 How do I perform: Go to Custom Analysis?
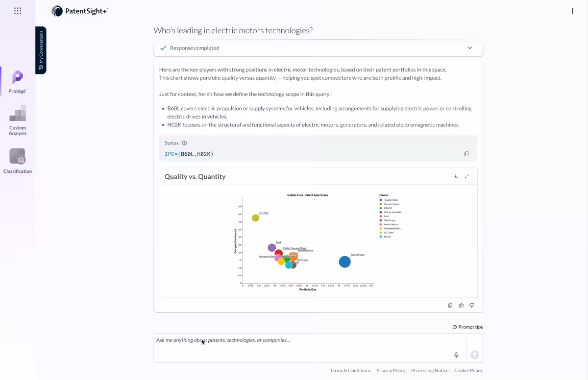pos(18,120)
